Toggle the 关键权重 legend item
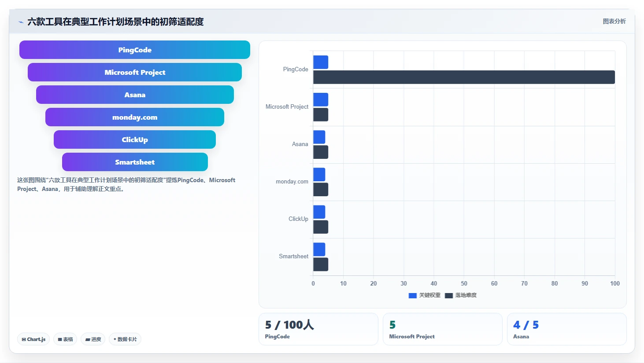This screenshot has width=644, height=363. (425, 295)
